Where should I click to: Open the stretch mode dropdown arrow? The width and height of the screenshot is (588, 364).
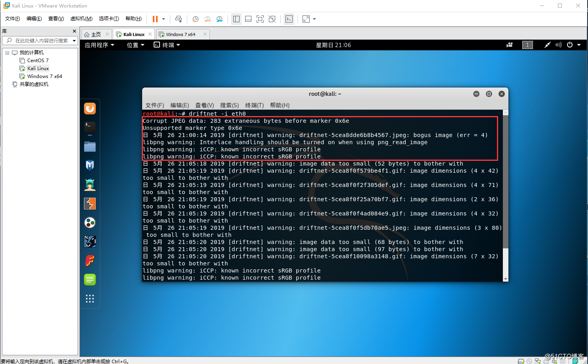pyautogui.click(x=314, y=19)
